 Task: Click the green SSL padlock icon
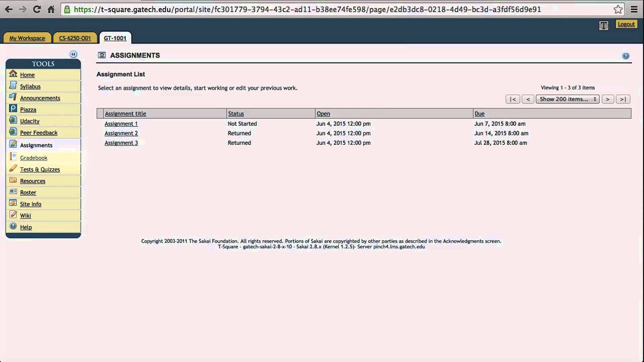pos(67,9)
